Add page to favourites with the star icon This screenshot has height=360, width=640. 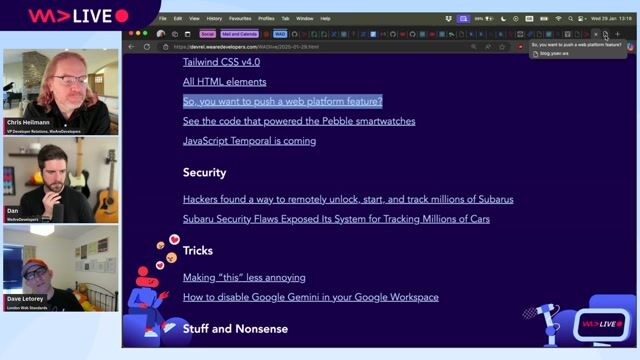point(502,47)
